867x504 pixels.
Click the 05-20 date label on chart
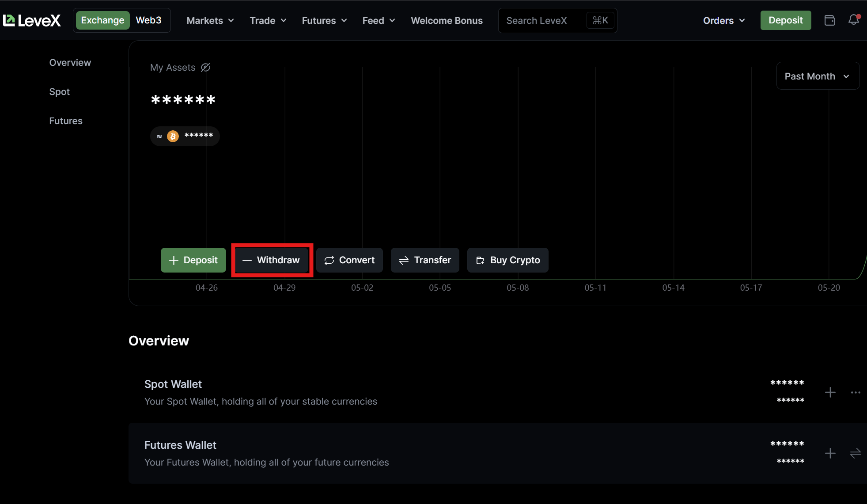[x=829, y=288]
